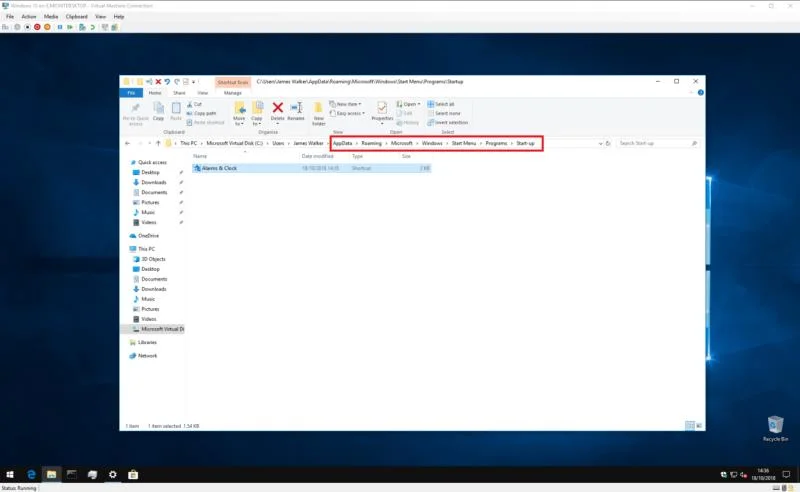Viewport: 800px width, 492px height.
Task: Switch to the Share ribbon tab
Action: pos(179,93)
